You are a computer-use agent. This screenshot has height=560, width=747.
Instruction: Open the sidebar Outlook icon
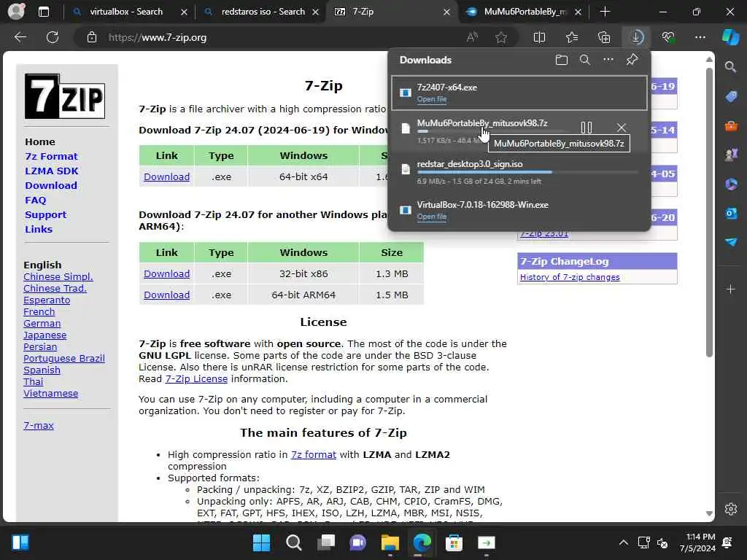click(x=731, y=214)
